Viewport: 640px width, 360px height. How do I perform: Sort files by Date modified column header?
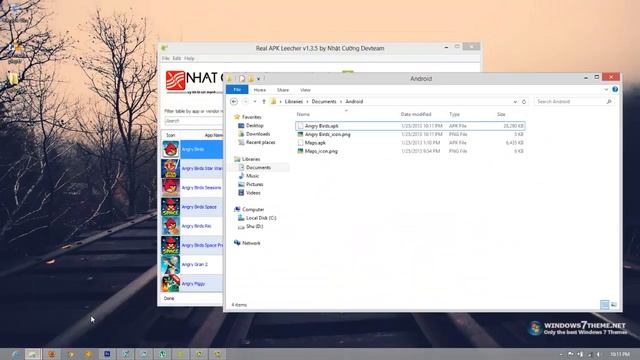coord(416,114)
